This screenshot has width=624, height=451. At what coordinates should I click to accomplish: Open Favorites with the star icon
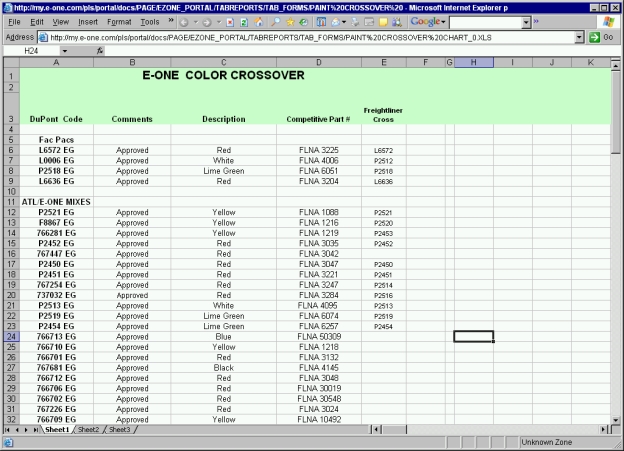(290, 22)
